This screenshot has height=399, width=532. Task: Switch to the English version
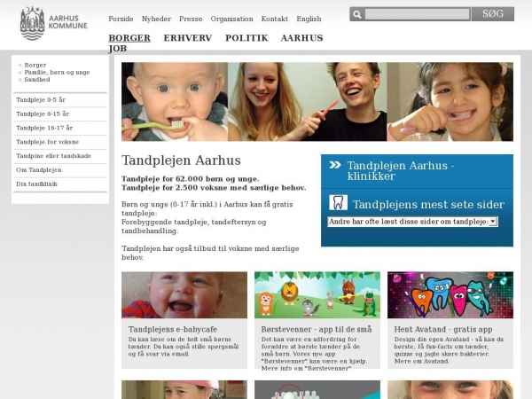pos(309,19)
